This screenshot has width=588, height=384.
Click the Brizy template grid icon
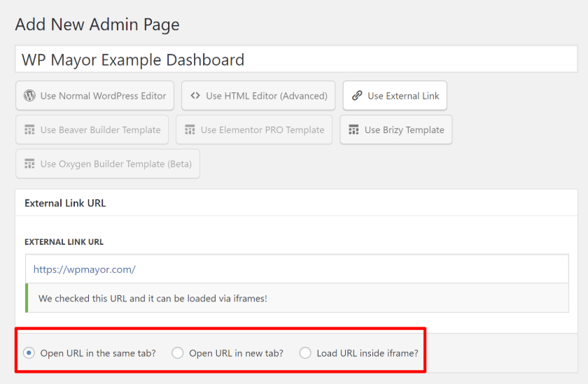[353, 129]
